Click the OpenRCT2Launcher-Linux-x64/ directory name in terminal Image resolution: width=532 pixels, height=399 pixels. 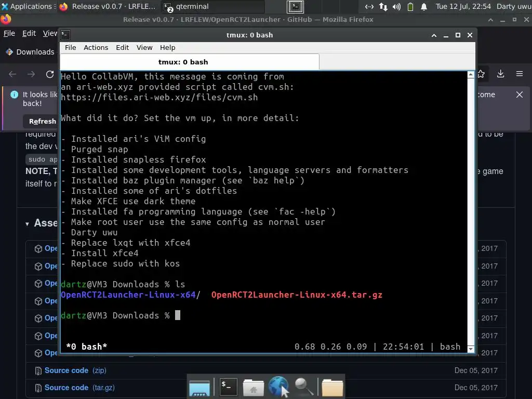[x=130, y=295]
